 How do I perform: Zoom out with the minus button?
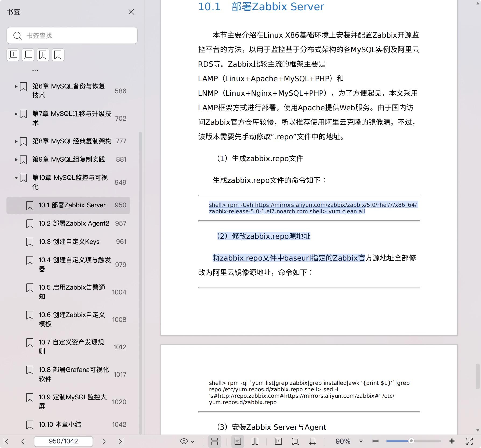(x=376, y=441)
